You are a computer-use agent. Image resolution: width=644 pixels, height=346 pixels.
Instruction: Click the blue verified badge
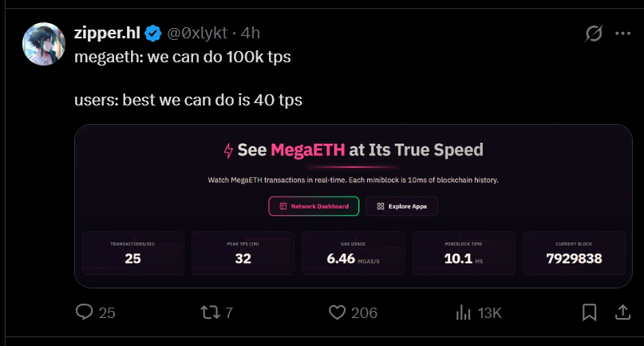tap(152, 33)
